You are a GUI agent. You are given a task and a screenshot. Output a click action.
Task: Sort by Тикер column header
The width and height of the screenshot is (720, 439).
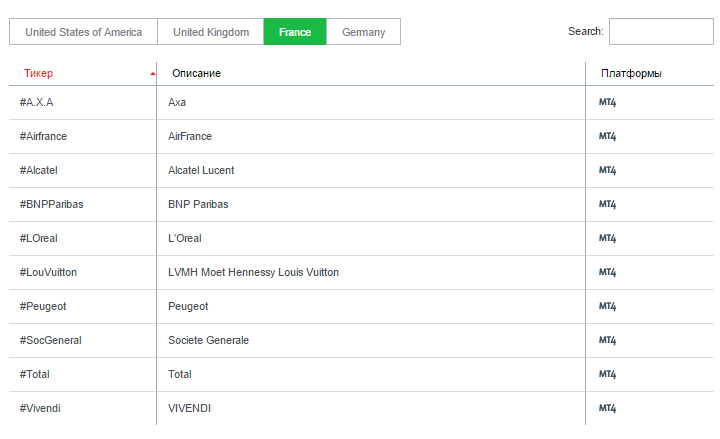39,73
